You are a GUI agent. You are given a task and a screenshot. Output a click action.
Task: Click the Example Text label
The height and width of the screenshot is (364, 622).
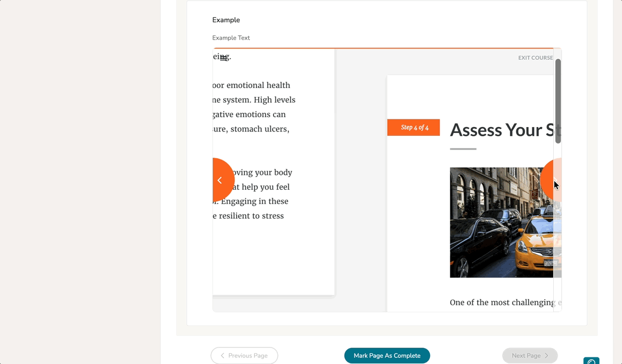tap(231, 38)
